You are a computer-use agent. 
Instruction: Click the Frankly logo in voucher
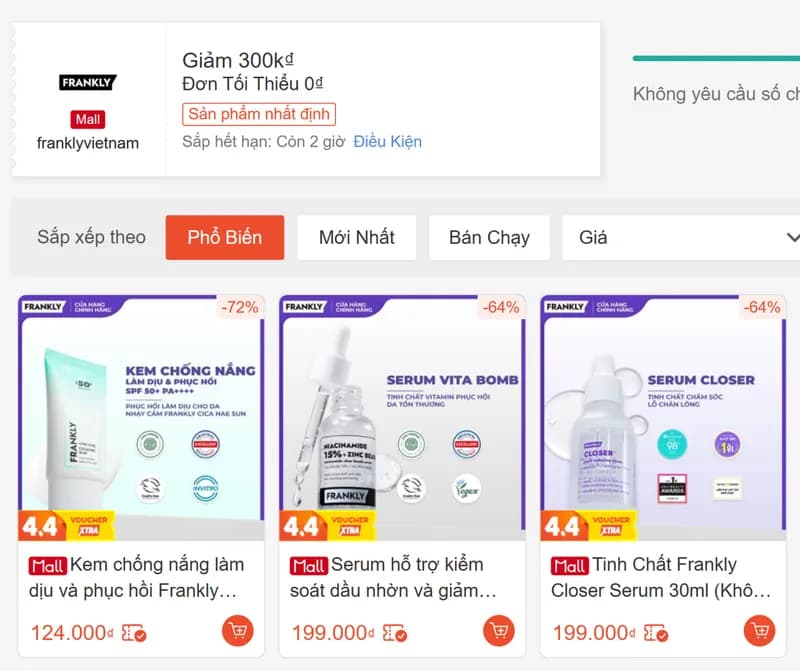88,83
